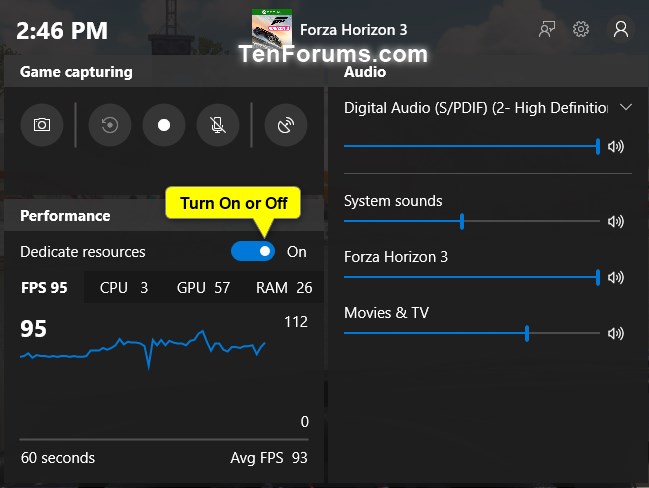649x488 pixels.
Task: Show the RAM performance tab
Action: (x=284, y=288)
